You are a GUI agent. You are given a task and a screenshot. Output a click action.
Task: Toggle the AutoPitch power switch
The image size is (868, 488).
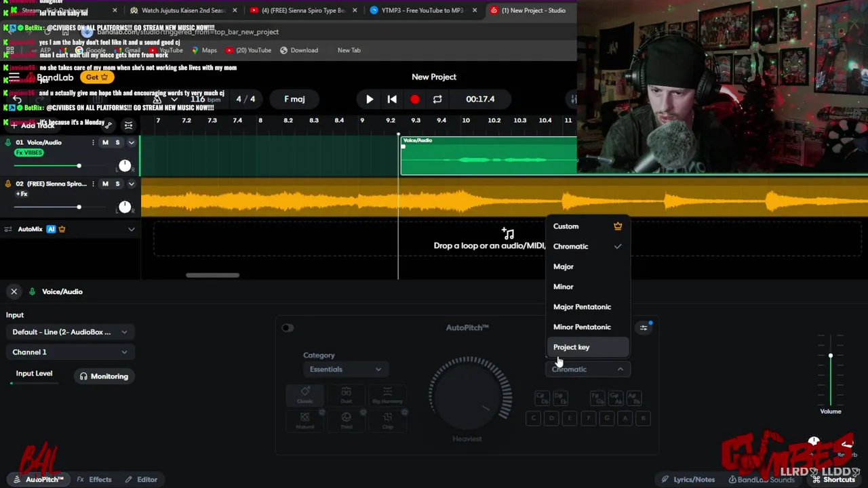(288, 328)
